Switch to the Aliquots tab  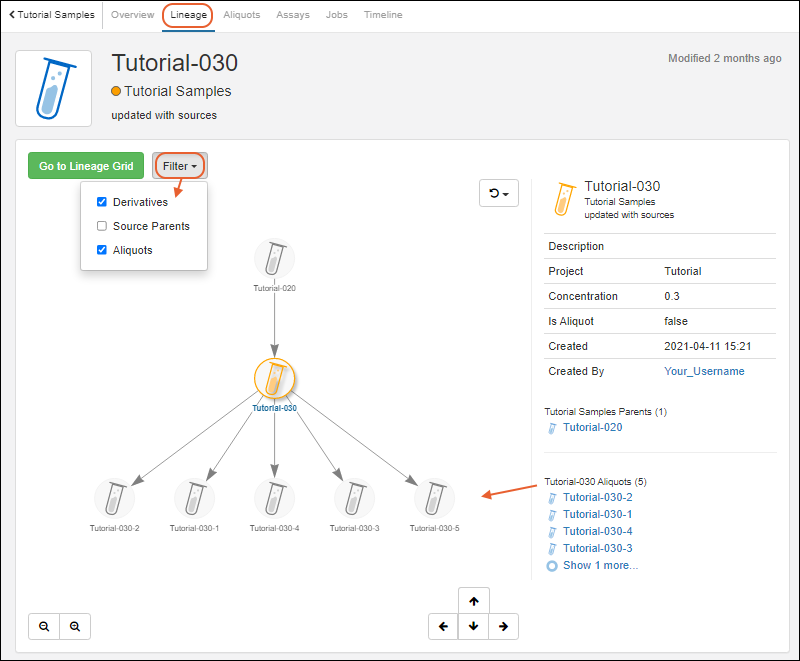(x=242, y=15)
